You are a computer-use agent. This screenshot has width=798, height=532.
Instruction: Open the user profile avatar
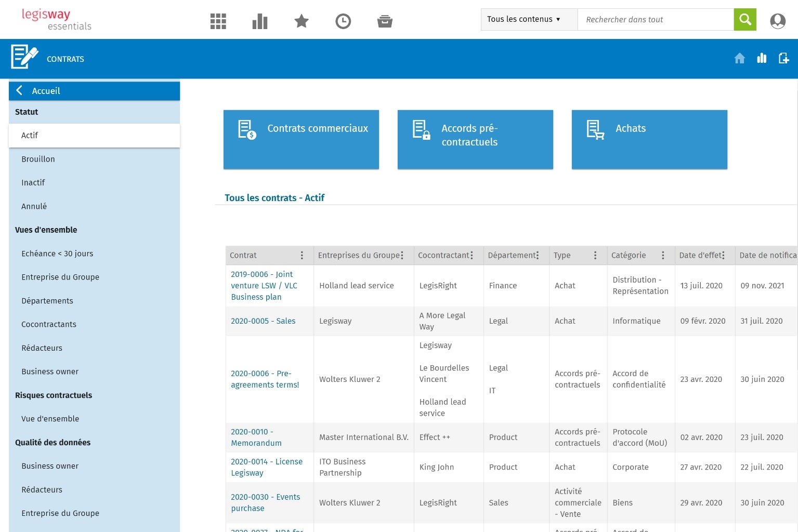tap(778, 21)
